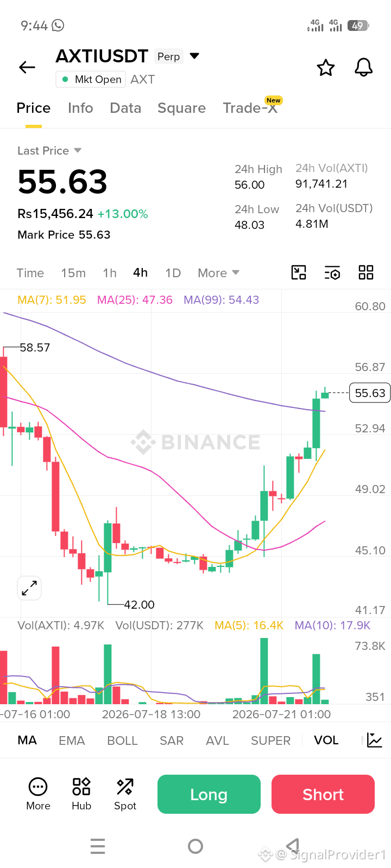The width and height of the screenshot is (391, 868).
Task: Tap the volume MA(10): 17.9K label
Action: tap(332, 626)
